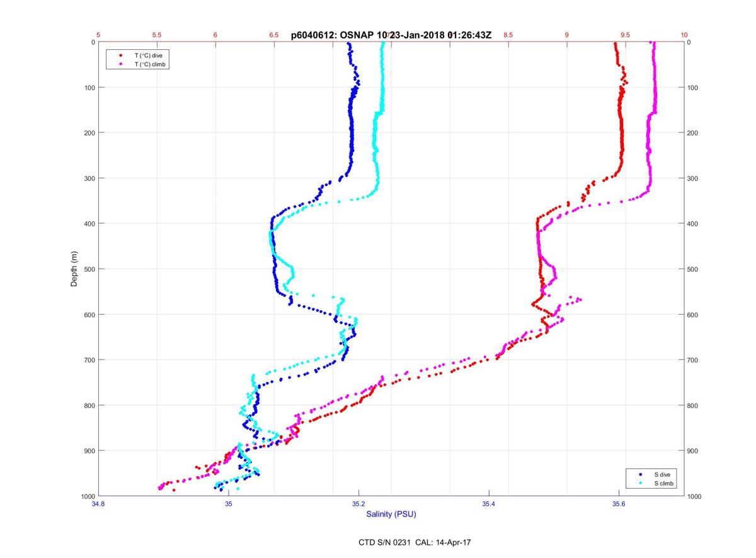
Task: Click the 6 temperature tick on top axis
Action: (x=215, y=35)
